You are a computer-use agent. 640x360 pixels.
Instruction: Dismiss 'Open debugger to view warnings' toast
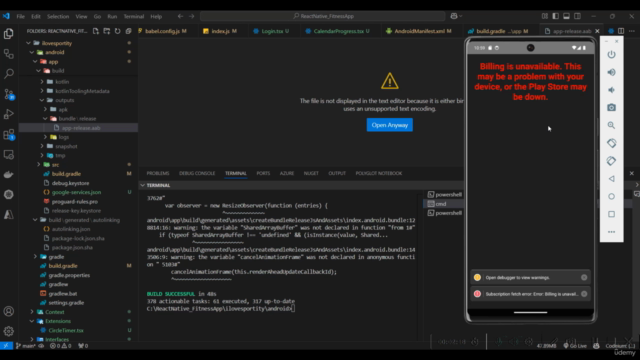tap(584, 278)
